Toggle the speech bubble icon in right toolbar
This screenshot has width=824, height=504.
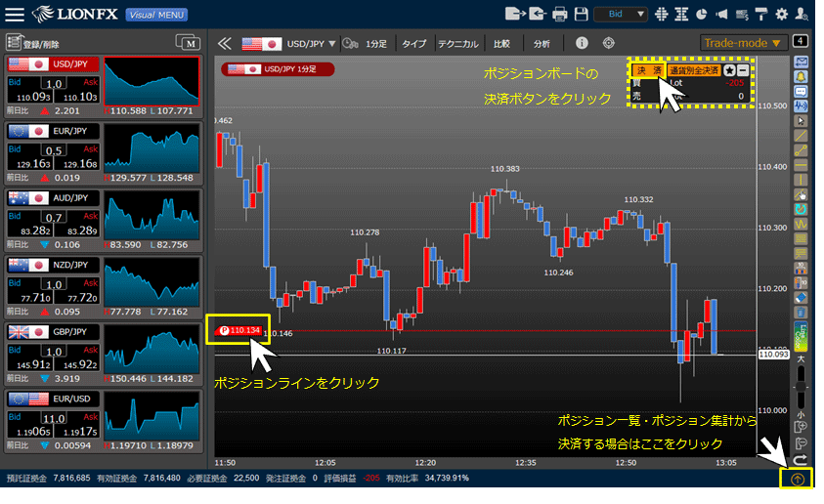[x=801, y=92]
